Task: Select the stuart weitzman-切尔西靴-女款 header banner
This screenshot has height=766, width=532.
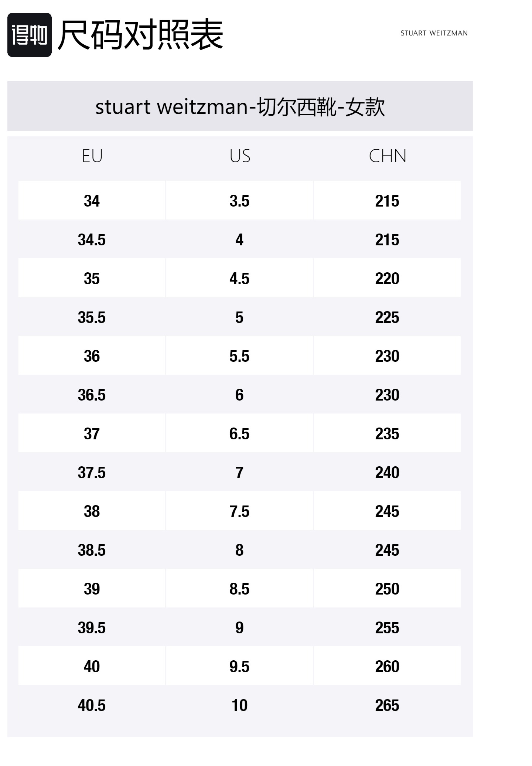Action: click(240, 106)
